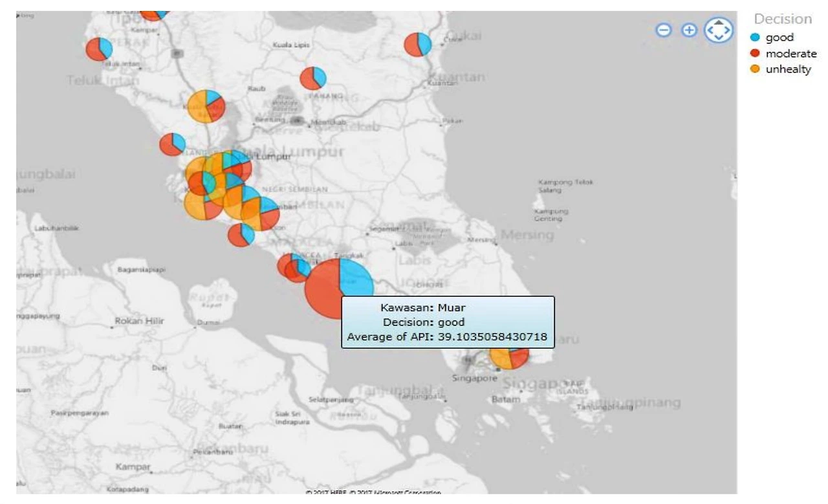Viewport: 828px width, 504px height.
Task: Click the 'Buatan' map label
Action: click(x=230, y=426)
